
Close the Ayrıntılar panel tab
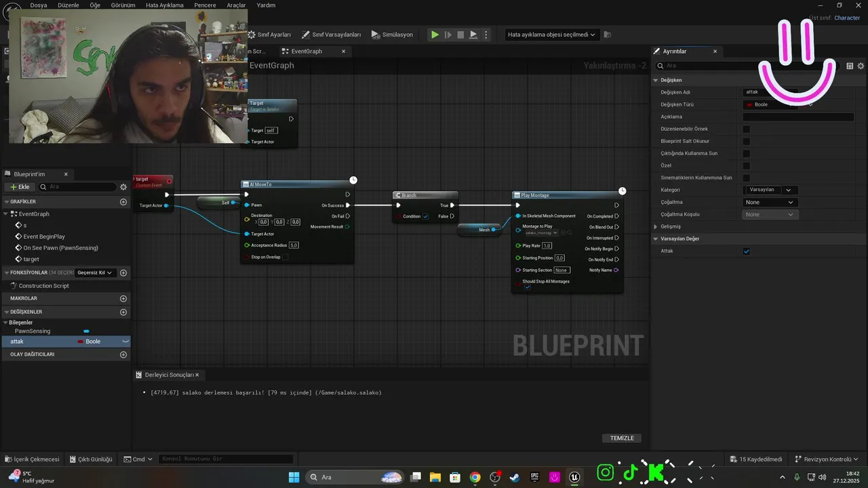715,52
